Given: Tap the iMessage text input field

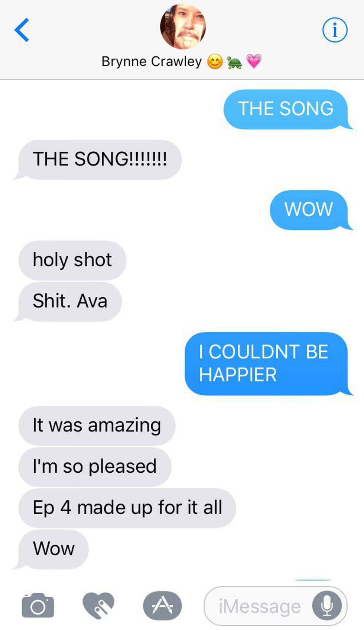Looking at the screenshot, I should click(275, 606).
